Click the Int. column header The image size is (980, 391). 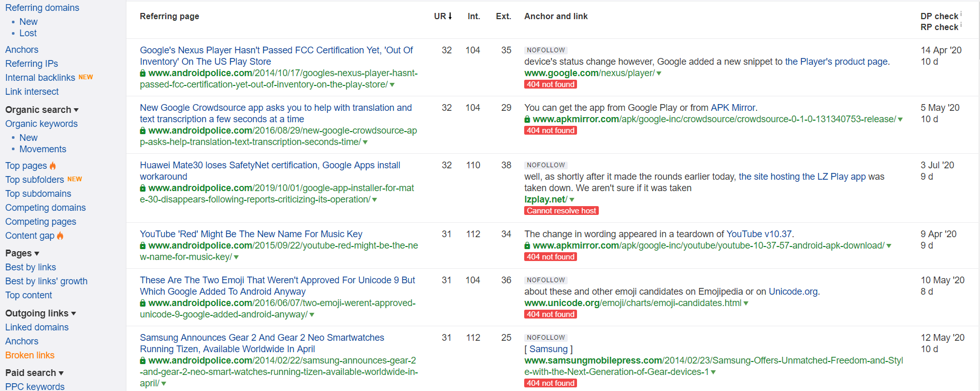click(474, 17)
